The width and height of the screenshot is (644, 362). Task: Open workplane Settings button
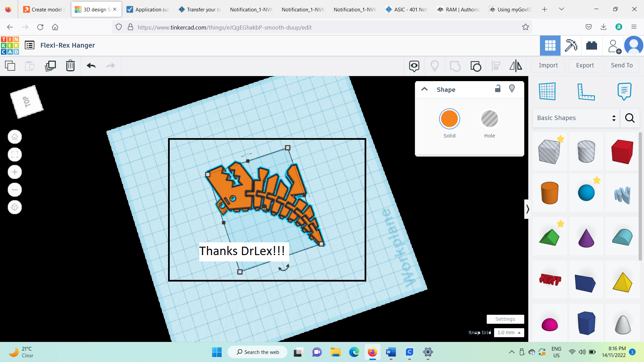tap(505, 319)
